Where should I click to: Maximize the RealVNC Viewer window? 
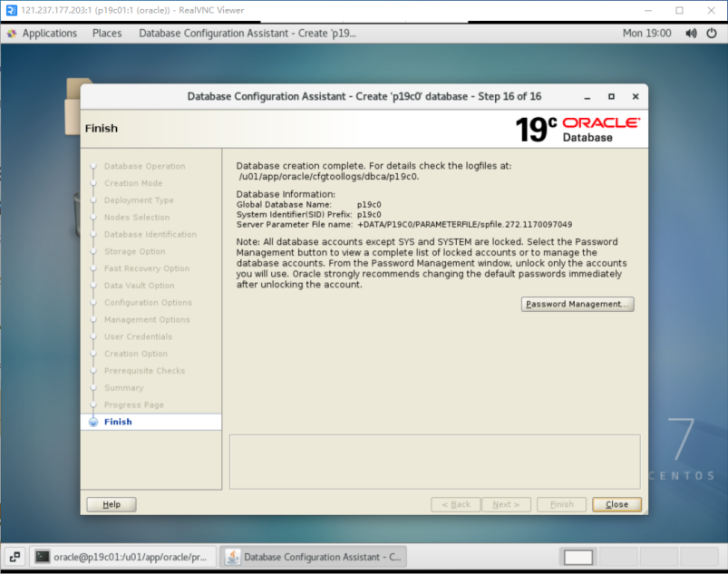pos(679,10)
